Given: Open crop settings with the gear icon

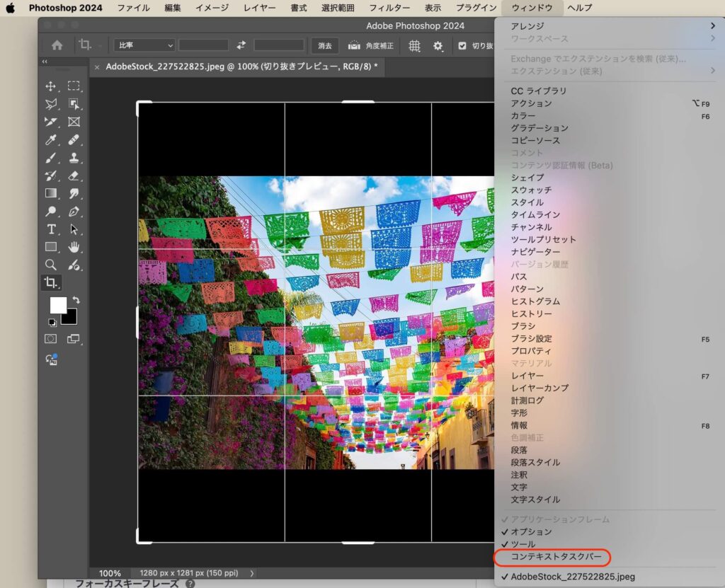Looking at the screenshot, I should pyautogui.click(x=438, y=45).
